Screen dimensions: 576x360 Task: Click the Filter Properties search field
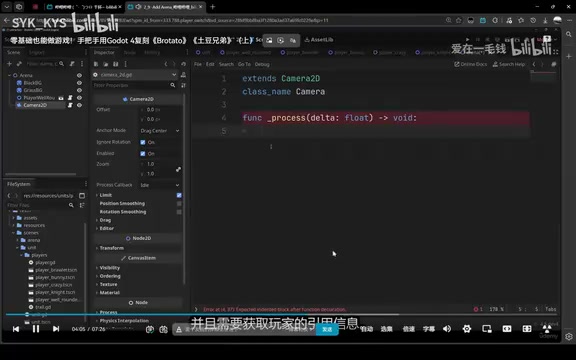point(134,85)
